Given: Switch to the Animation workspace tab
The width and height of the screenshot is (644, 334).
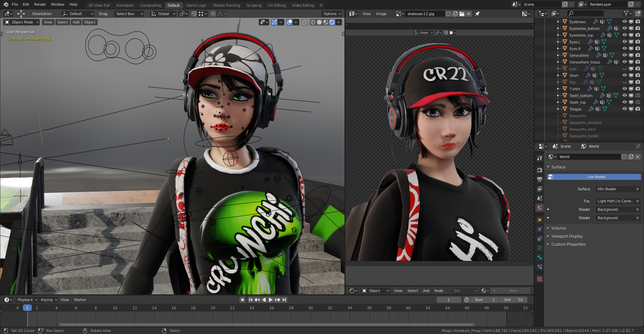Looking at the screenshot, I should tap(125, 5).
